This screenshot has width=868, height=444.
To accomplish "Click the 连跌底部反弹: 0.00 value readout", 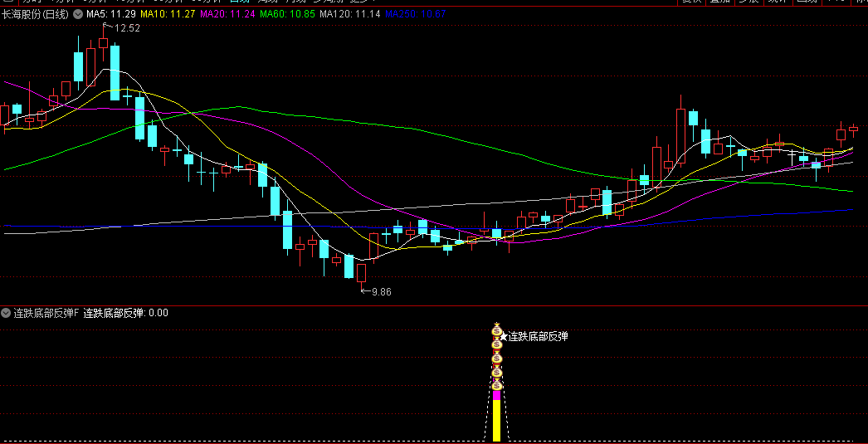I will (125, 314).
